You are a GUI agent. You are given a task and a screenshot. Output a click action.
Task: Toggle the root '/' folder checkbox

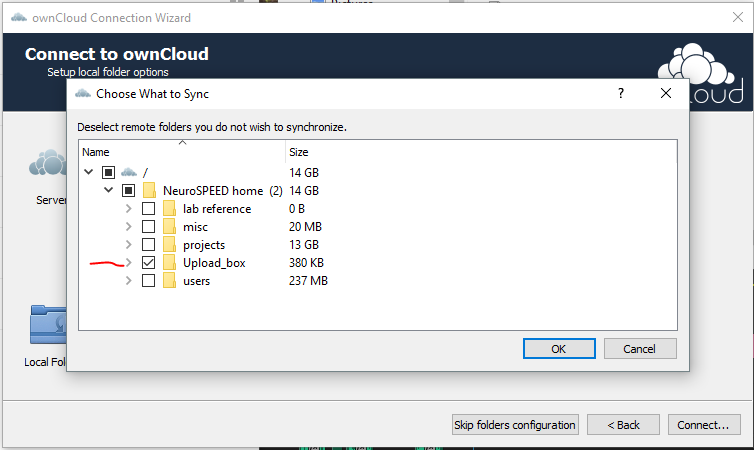(108, 172)
